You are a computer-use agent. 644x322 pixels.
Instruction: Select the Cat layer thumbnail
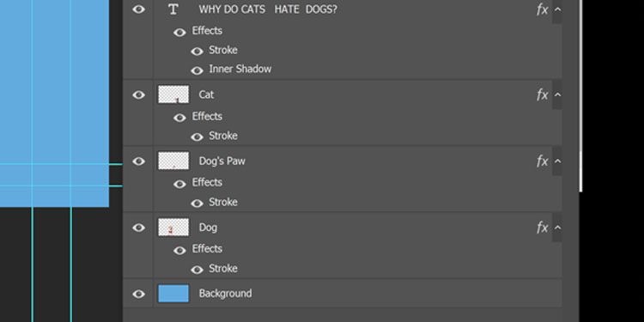[x=173, y=94]
